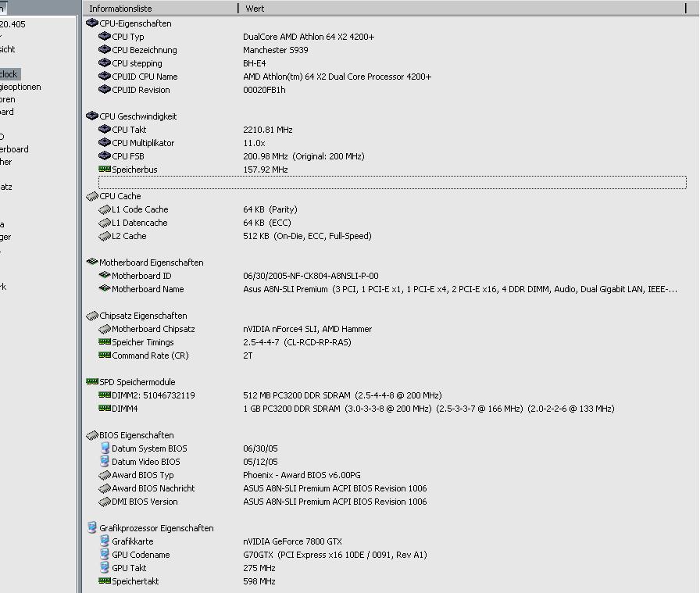Click the 'nVIDIA nForce4 SLI, AMD Hammer' value

308,329
